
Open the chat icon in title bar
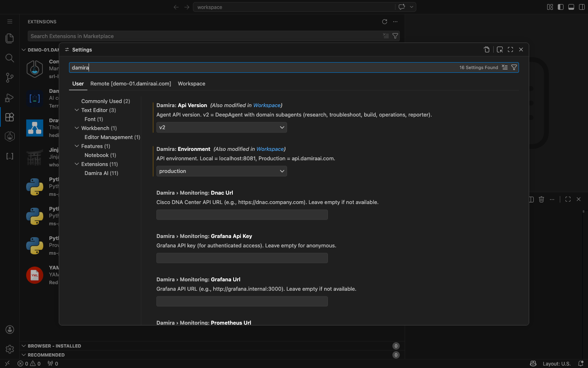tap(402, 7)
